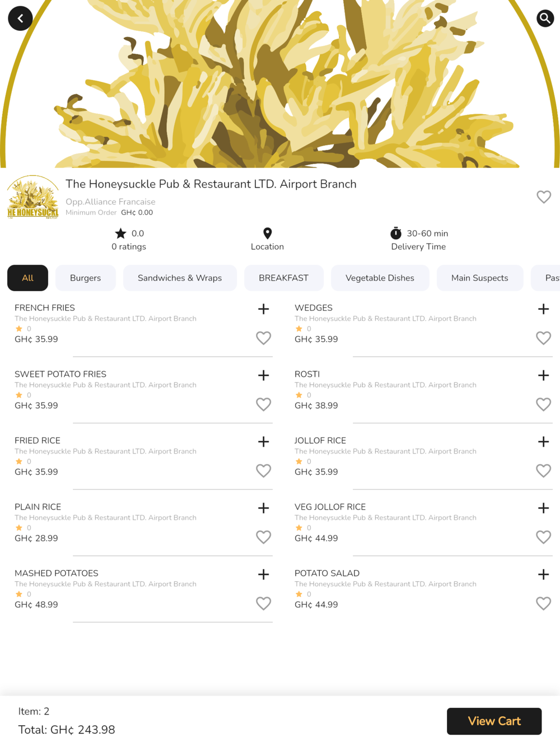
Task: Click the View Cart button
Action: [x=494, y=721]
